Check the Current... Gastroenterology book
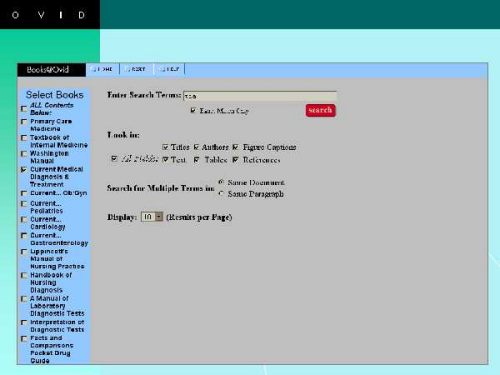Screen dimensions: 500x375 click(24, 236)
